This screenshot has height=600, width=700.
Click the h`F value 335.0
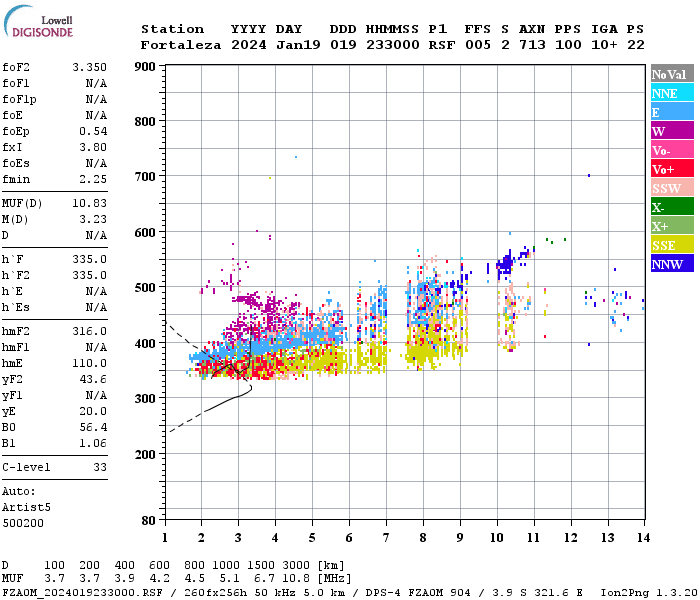click(89, 259)
